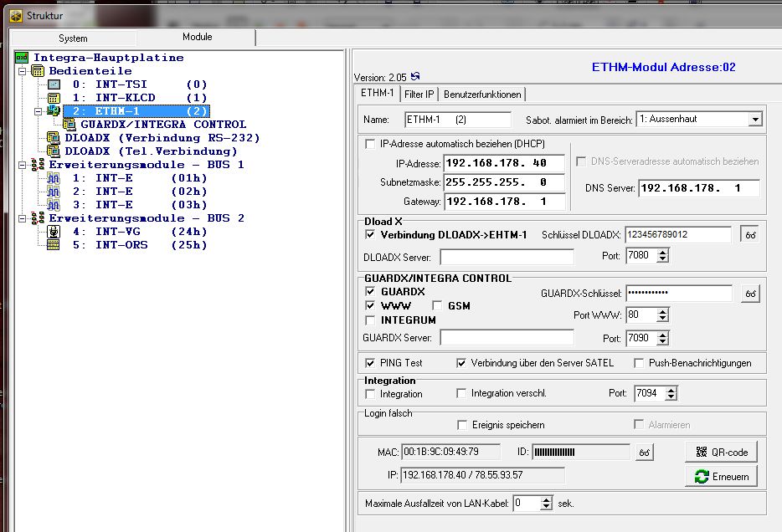The image size is (782, 532).
Task: Reveal DLOADX key with glasses icon
Action: 750,235
